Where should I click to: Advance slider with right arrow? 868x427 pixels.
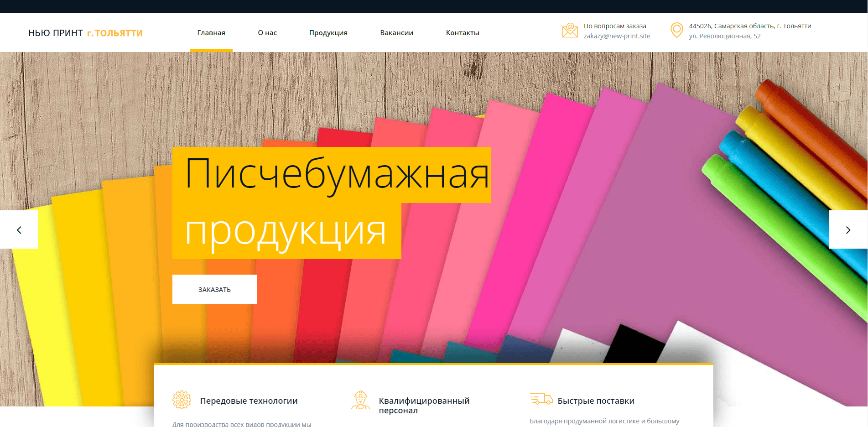848,229
